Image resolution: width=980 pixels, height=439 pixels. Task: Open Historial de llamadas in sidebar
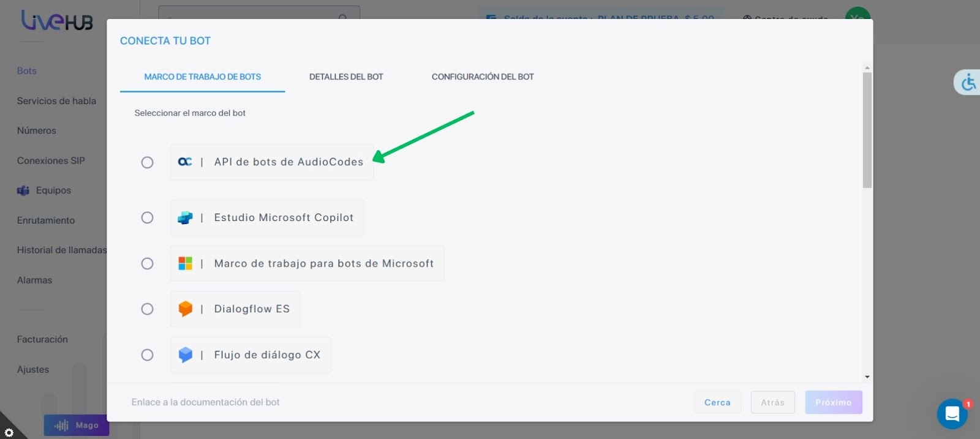click(x=62, y=250)
